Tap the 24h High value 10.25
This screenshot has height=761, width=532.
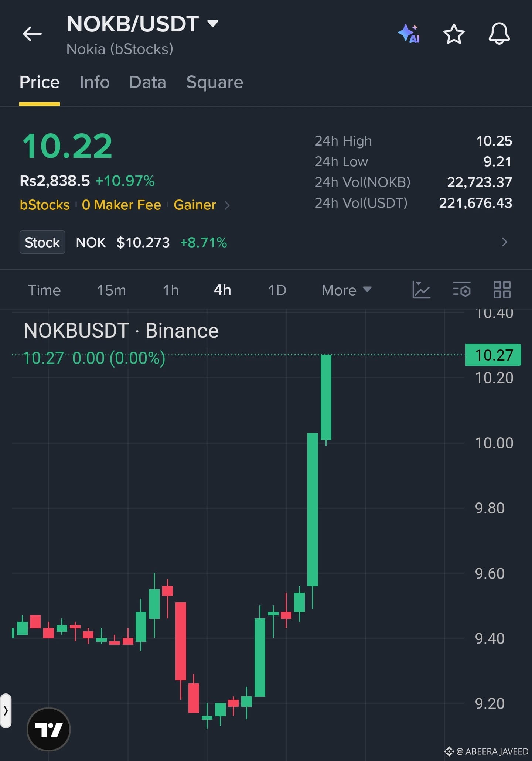[x=494, y=141]
